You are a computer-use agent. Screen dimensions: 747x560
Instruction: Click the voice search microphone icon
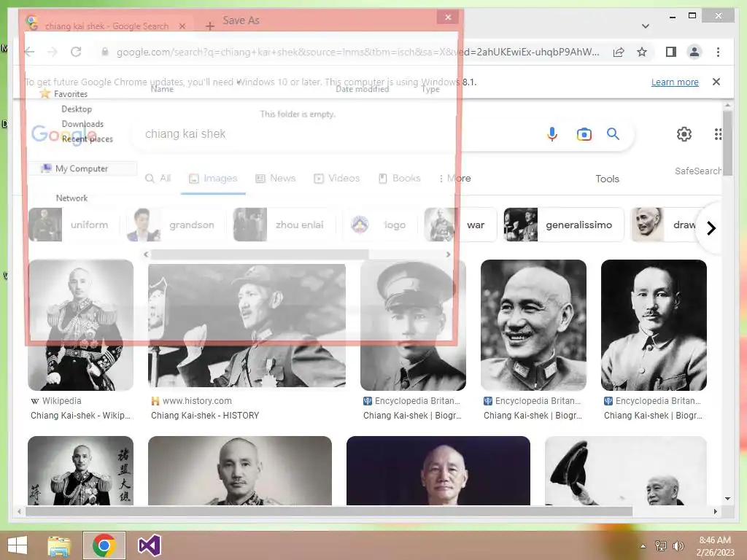click(x=552, y=134)
